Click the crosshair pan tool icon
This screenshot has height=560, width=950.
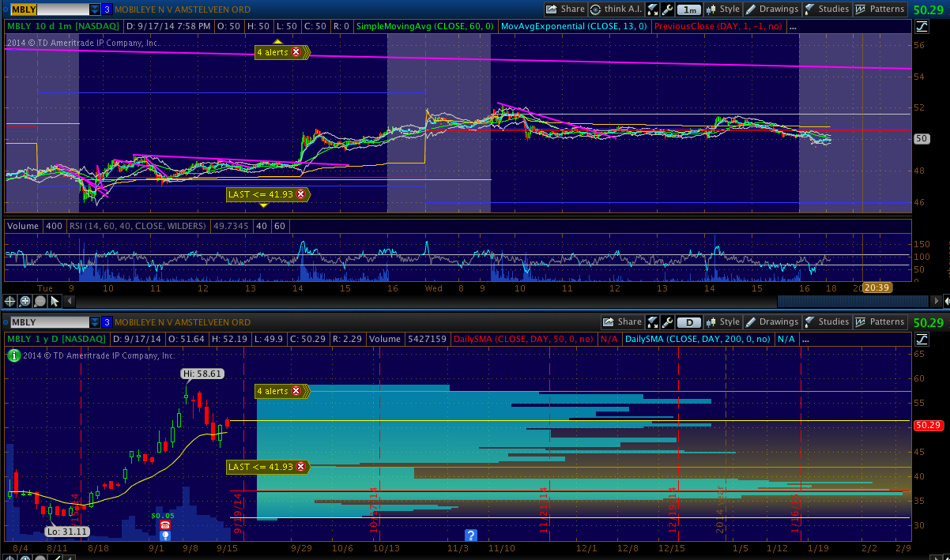[x=10, y=301]
